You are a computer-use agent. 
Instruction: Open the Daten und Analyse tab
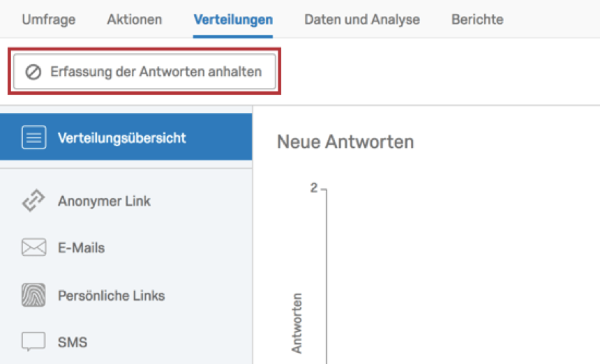[362, 20]
